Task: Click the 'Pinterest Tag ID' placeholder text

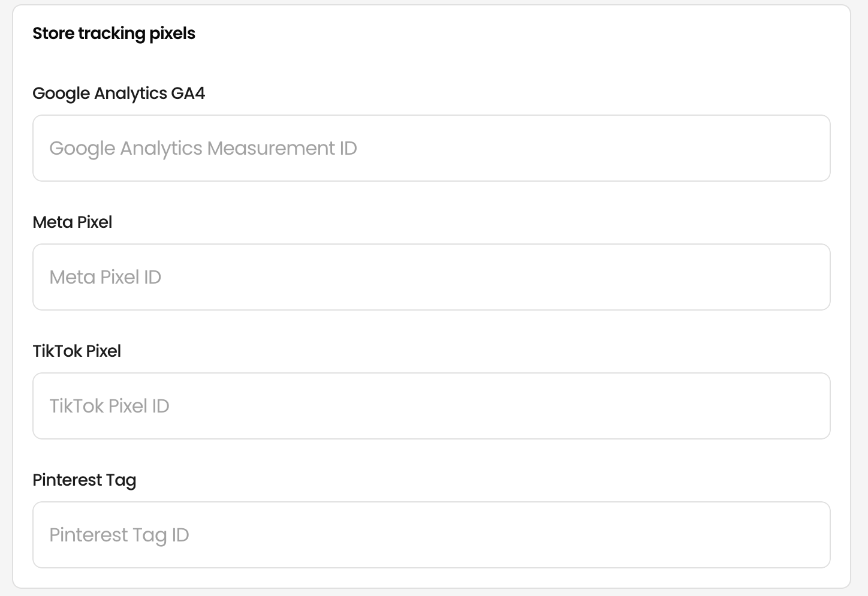Action: point(119,535)
